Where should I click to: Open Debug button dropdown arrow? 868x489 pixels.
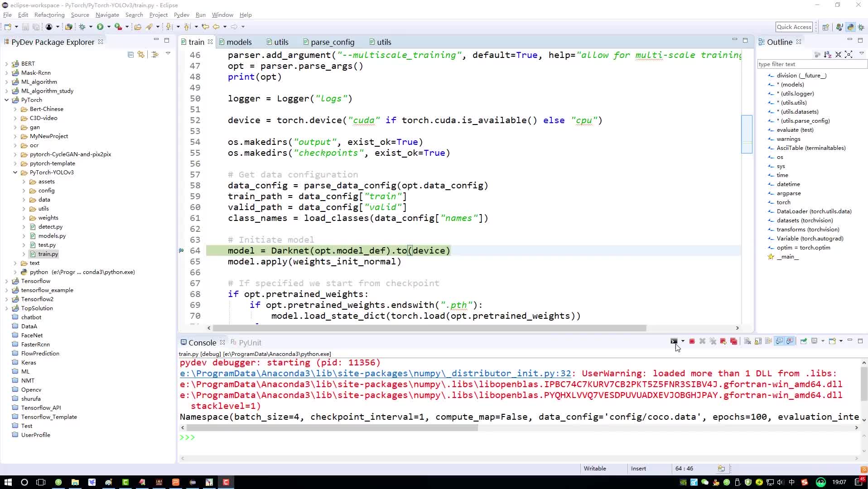(x=91, y=27)
